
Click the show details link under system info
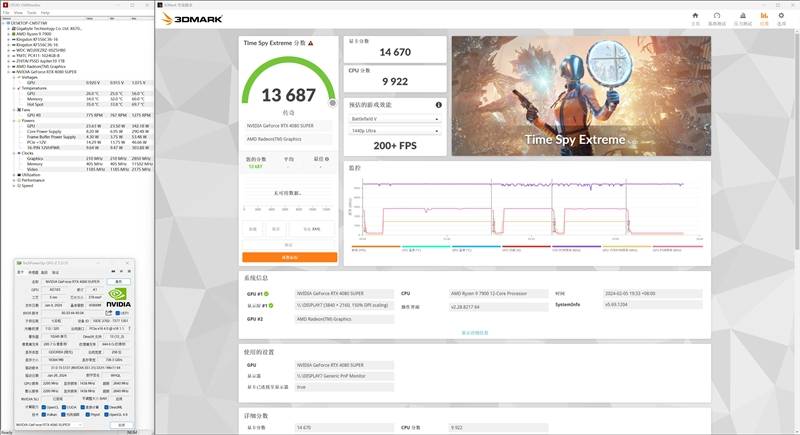pyautogui.click(x=474, y=332)
